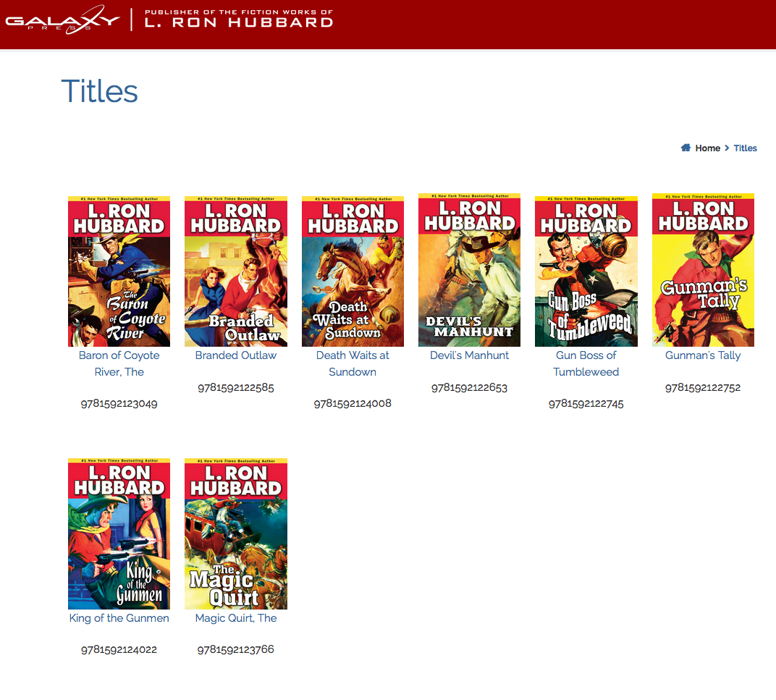Select ISBN 9781592124008 text
776x700 pixels.
coord(353,403)
